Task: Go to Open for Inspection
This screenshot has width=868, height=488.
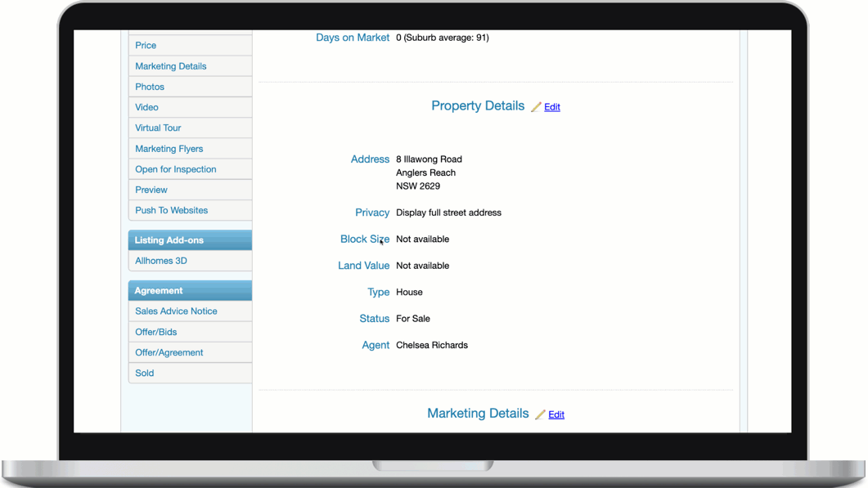Action: click(x=175, y=169)
